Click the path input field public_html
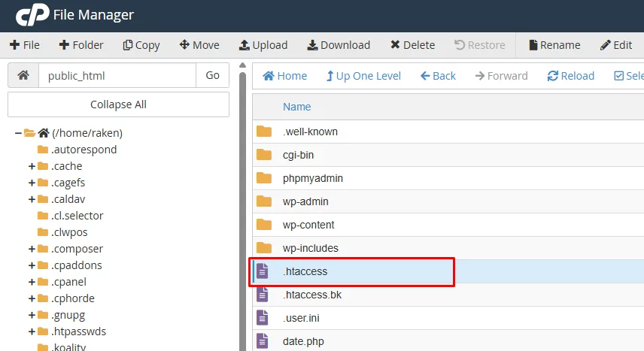The height and width of the screenshot is (351, 644). pos(117,75)
